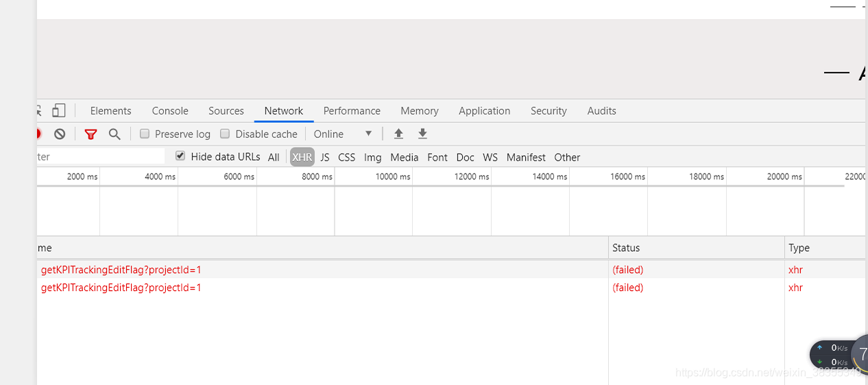Select first failed getKPITrackingEditFlag request
868x385 pixels.
pos(451,270)
